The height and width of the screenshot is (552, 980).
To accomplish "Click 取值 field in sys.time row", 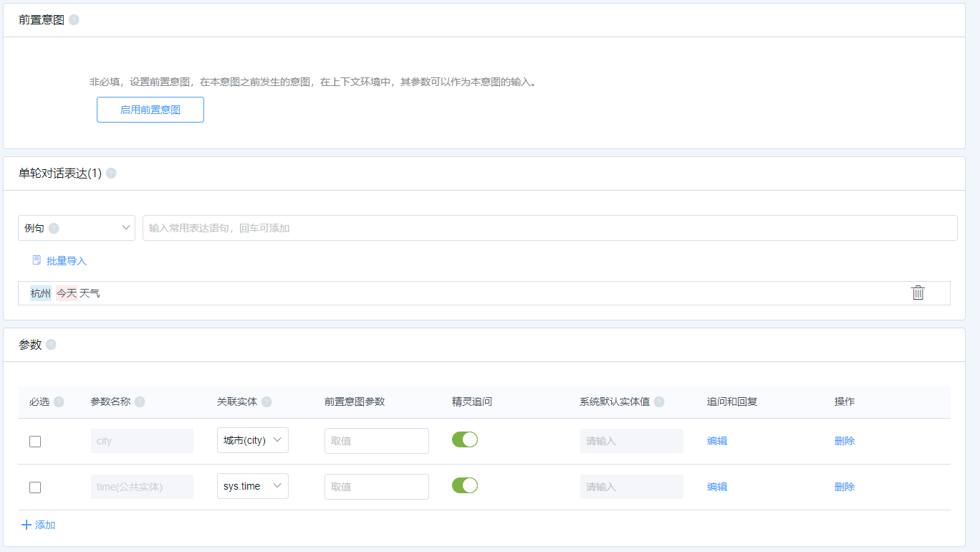I will [377, 487].
